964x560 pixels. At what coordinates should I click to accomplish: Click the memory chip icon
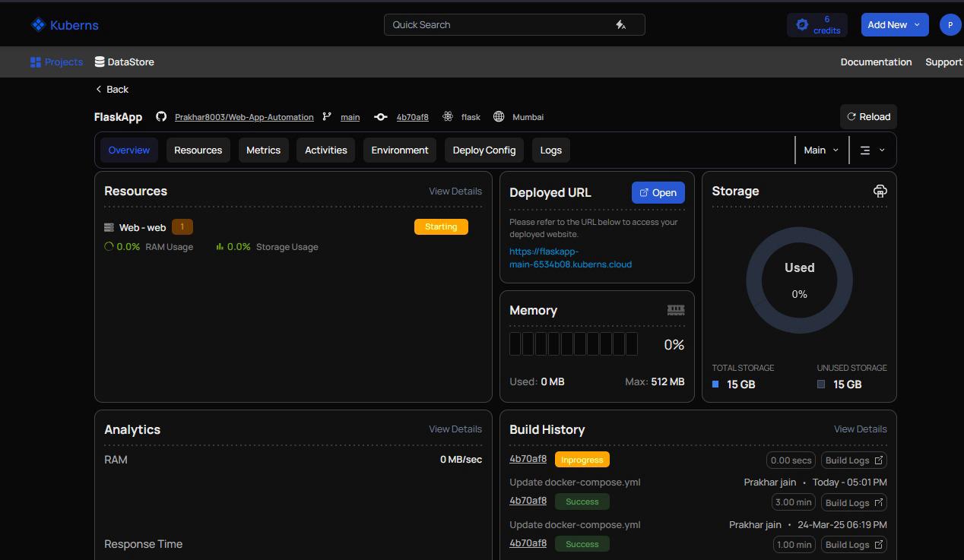coord(675,310)
